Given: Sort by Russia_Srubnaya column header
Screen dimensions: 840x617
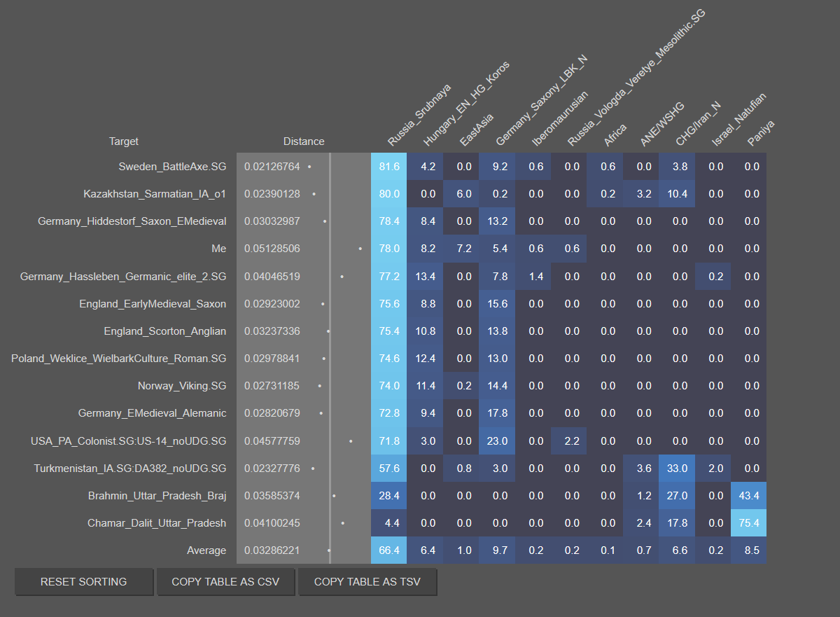Looking at the screenshot, I should [x=420, y=116].
